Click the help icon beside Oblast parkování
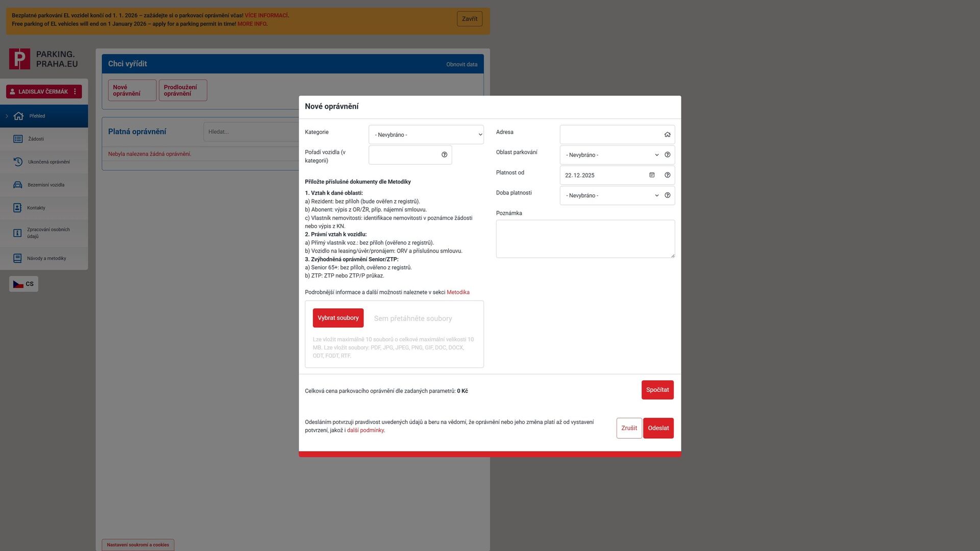980x551 pixels. (668, 154)
